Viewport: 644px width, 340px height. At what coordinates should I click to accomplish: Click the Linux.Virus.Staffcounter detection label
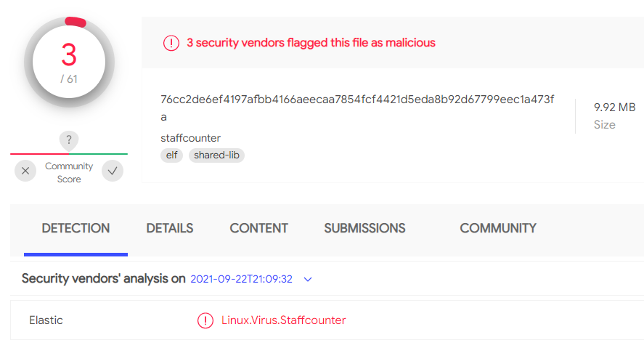(283, 320)
